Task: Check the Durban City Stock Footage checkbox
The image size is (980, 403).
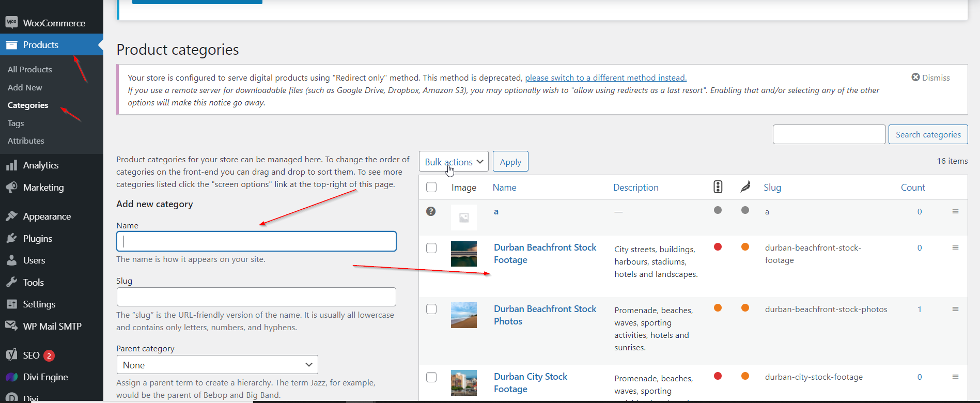Action: tap(431, 377)
